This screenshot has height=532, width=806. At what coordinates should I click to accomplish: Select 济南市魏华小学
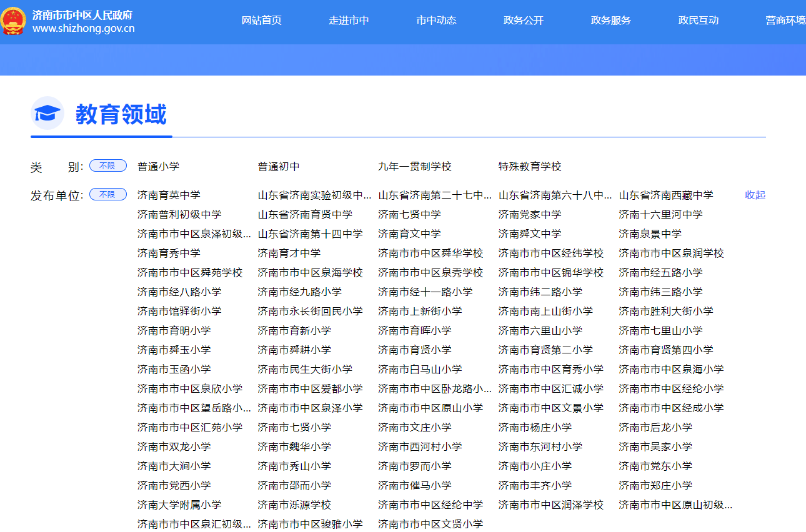(x=294, y=446)
